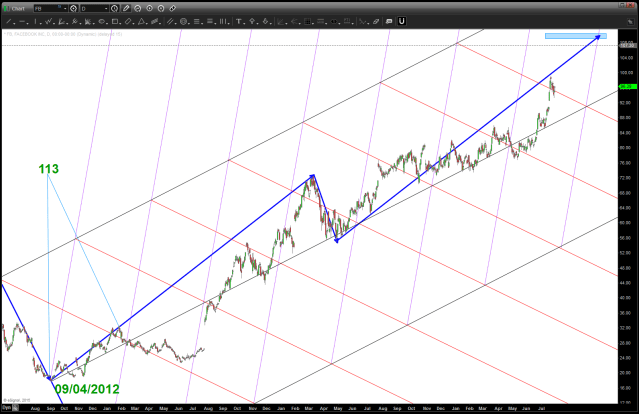Open the D interval dropdown

pos(106,8)
